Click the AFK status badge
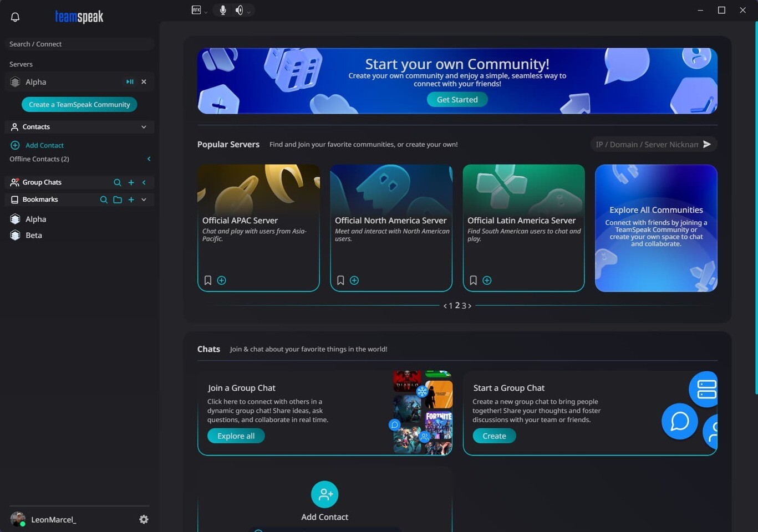This screenshot has height=532, width=758. (196, 9)
